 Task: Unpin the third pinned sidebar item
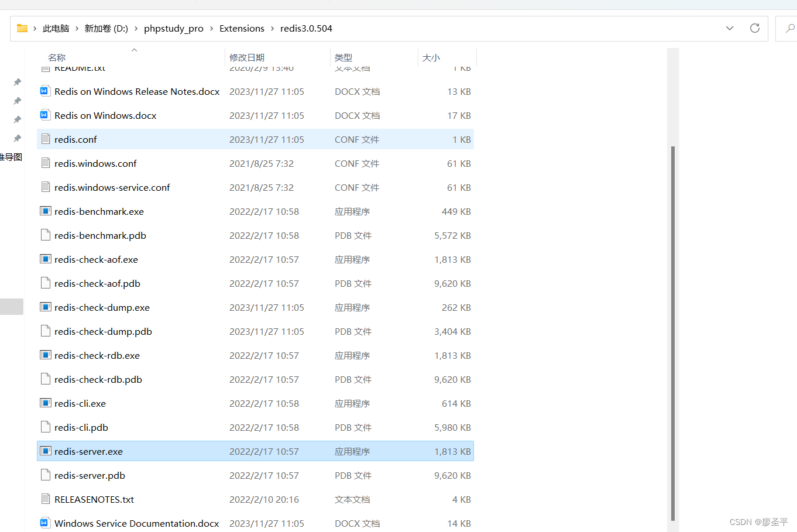17,119
